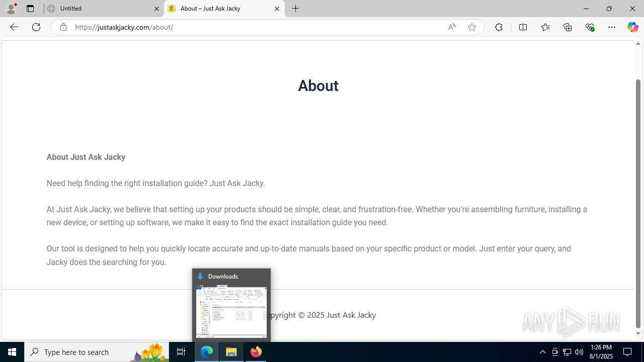Activate Read aloud icon in address bar
The height and width of the screenshot is (362, 644).
(x=452, y=27)
